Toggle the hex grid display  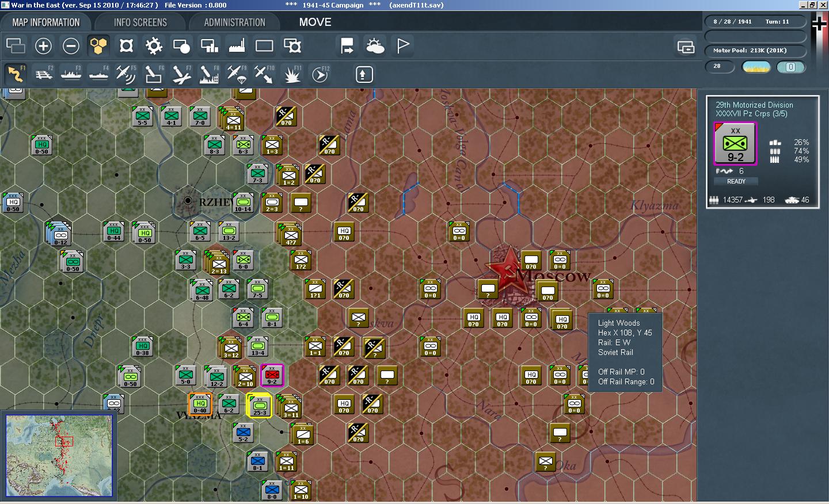coord(98,46)
